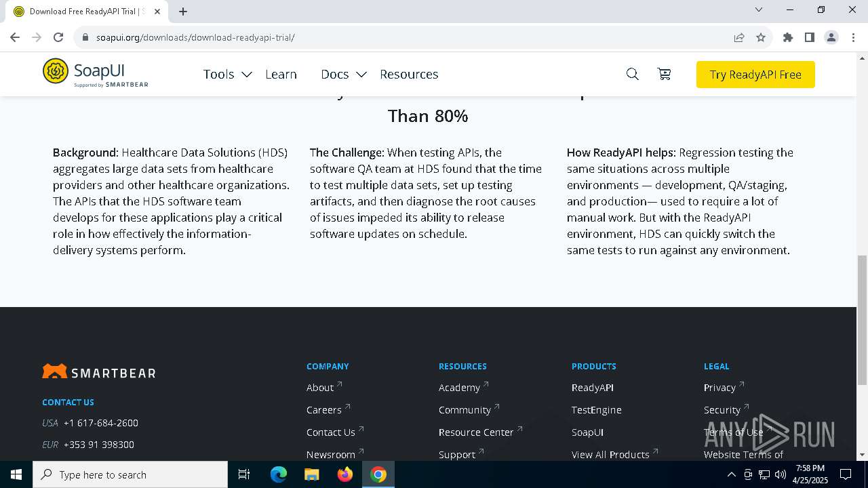
Task: Click the USA phone number +1 617-684-2600
Action: point(101,422)
